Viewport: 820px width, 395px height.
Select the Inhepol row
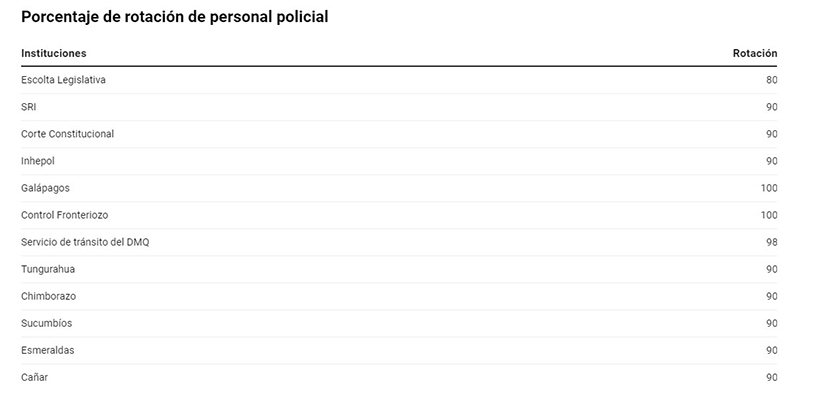tap(399, 161)
